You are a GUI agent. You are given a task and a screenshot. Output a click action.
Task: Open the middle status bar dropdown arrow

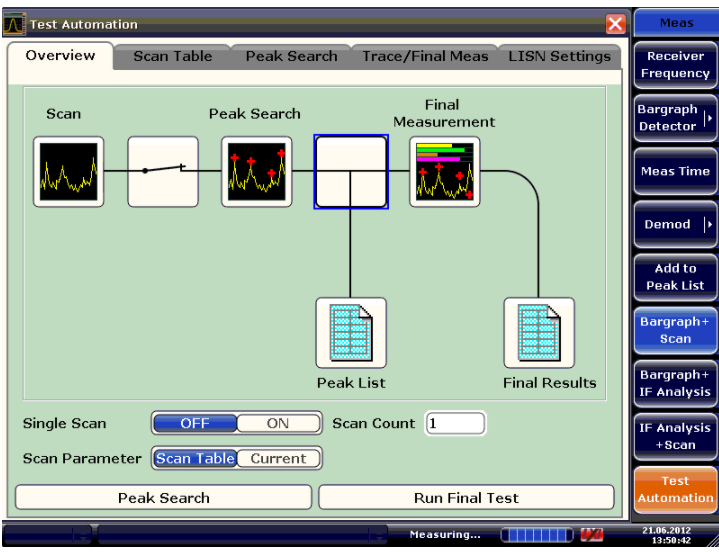click(x=379, y=536)
